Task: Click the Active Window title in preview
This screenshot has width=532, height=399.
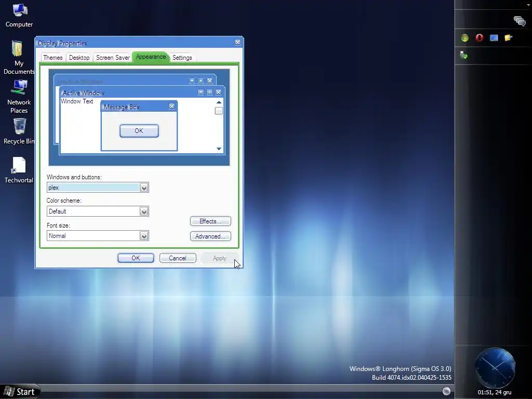Action: pyautogui.click(x=84, y=92)
